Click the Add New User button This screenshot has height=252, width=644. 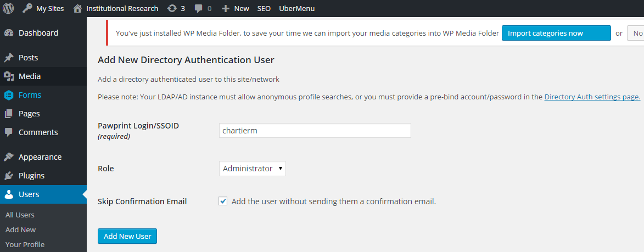(x=127, y=236)
